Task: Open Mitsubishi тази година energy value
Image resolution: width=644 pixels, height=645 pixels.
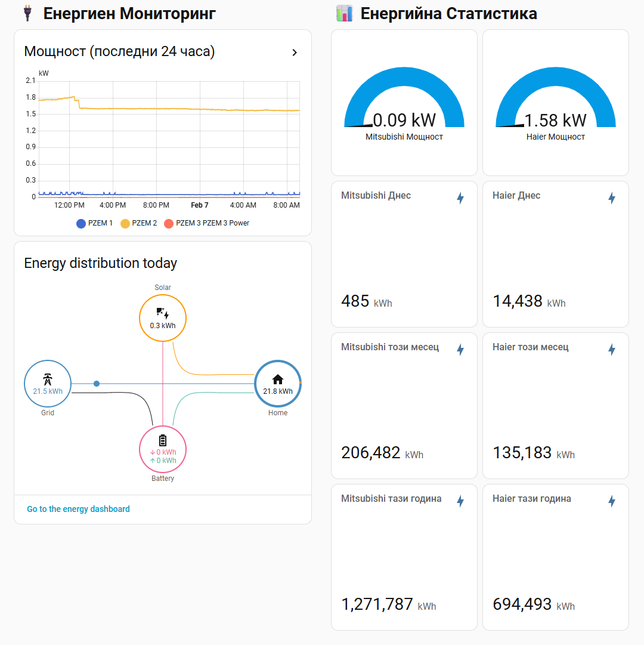Action: pyautogui.click(x=377, y=604)
